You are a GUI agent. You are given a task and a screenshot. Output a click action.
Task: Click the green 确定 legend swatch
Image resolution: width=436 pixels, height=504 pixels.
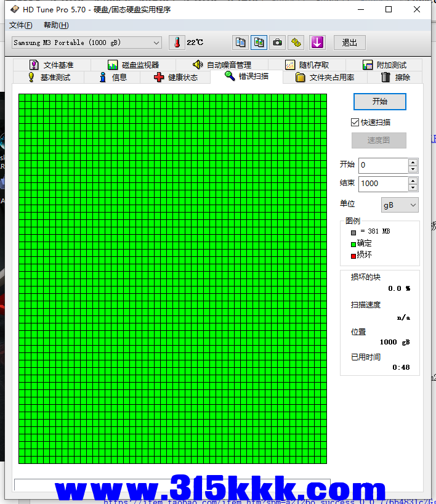[353, 244]
